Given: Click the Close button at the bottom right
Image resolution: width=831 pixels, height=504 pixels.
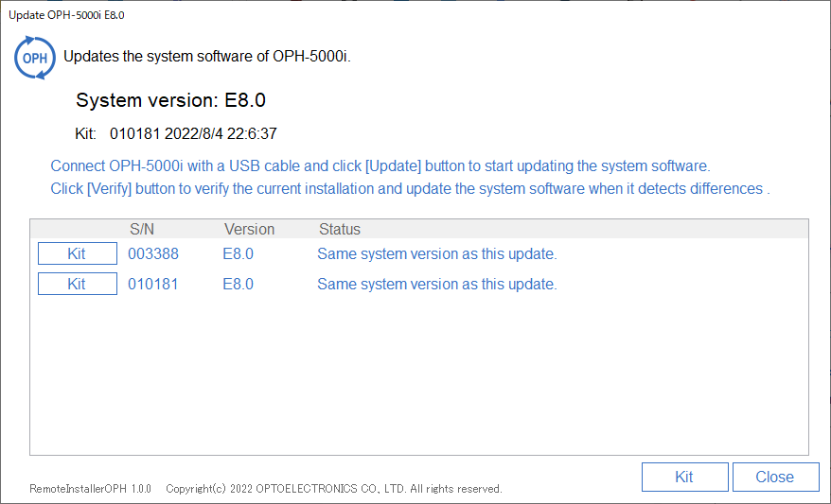Looking at the screenshot, I should coord(775,477).
